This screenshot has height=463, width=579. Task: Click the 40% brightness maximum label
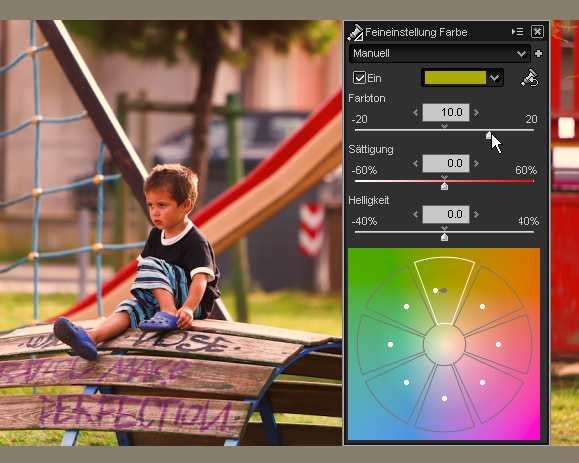click(528, 221)
